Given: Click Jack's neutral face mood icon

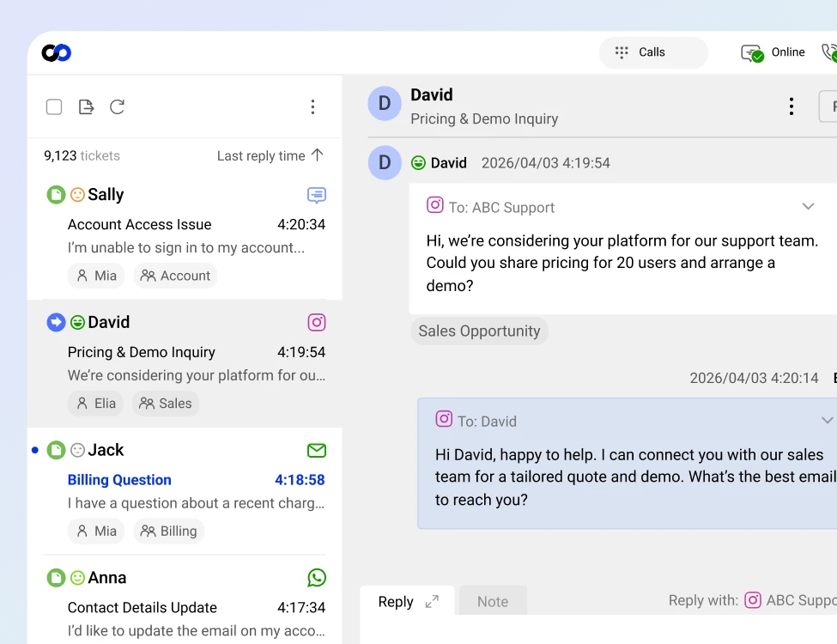Looking at the screenshot, I should click(77, 450).
